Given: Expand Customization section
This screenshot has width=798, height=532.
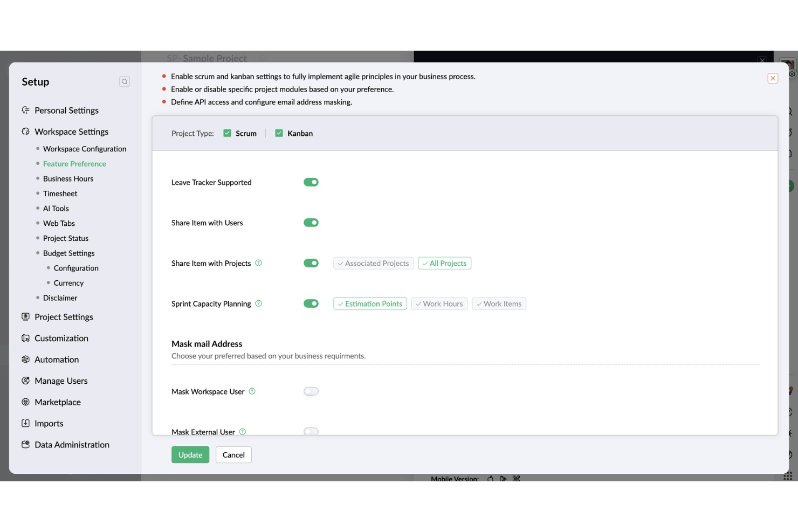Looking at the screenshot, I should point(61,338).
